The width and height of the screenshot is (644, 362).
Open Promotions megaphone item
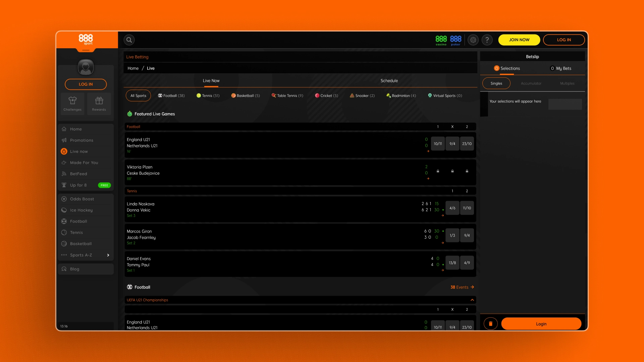86,140
